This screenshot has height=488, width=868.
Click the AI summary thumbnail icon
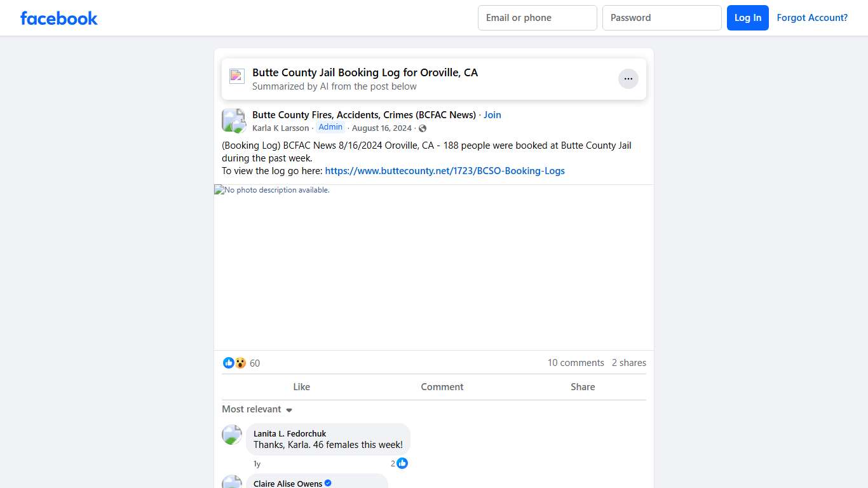tap(236, 76)
